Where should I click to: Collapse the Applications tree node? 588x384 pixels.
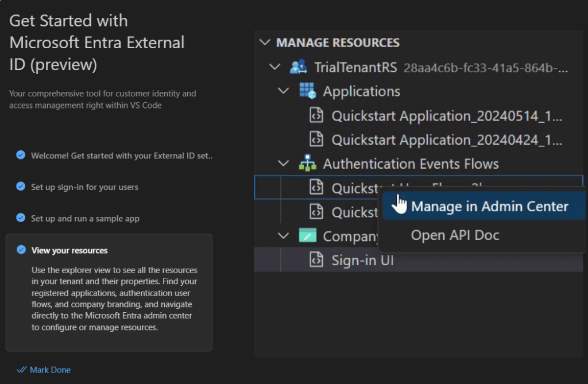[284, 91]
